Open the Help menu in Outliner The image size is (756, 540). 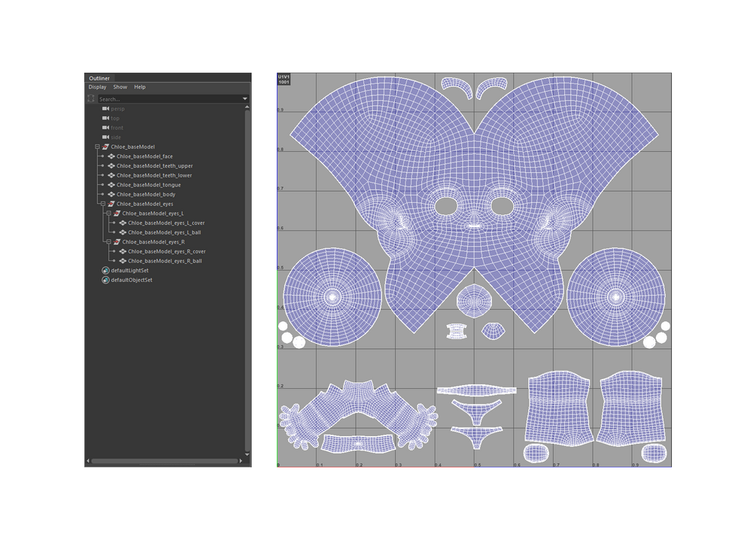(140, 87)
